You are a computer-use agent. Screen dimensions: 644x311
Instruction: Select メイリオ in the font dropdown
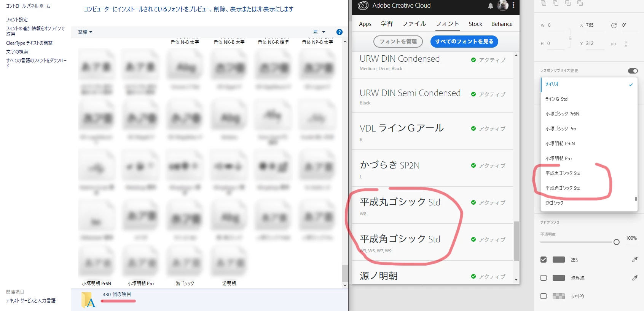(589, 84)
